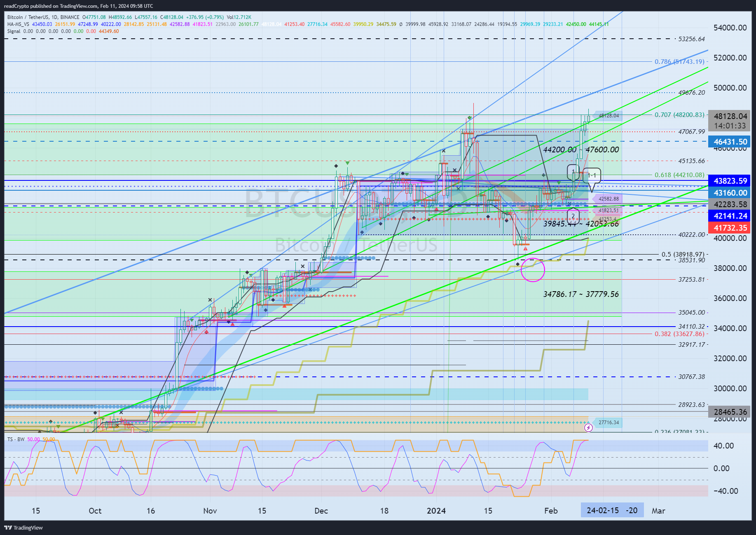Screen dimensions: 756x535
Task: Select the 38531.90 line label
Action: 691,260
